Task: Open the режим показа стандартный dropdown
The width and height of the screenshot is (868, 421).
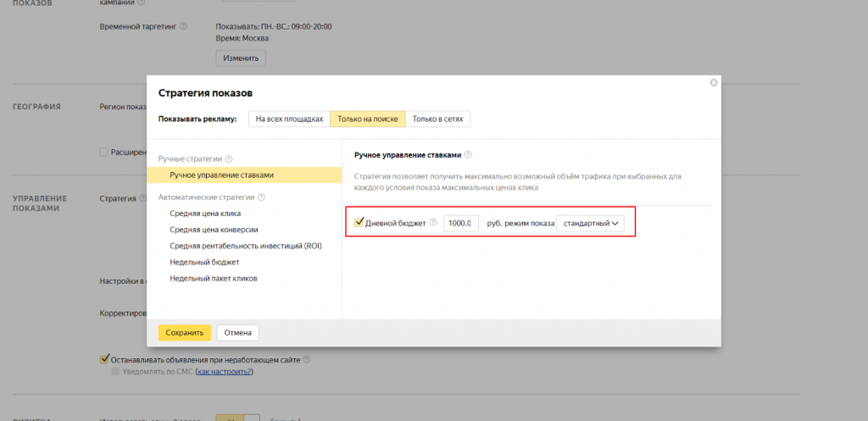Action: [589, 223]
